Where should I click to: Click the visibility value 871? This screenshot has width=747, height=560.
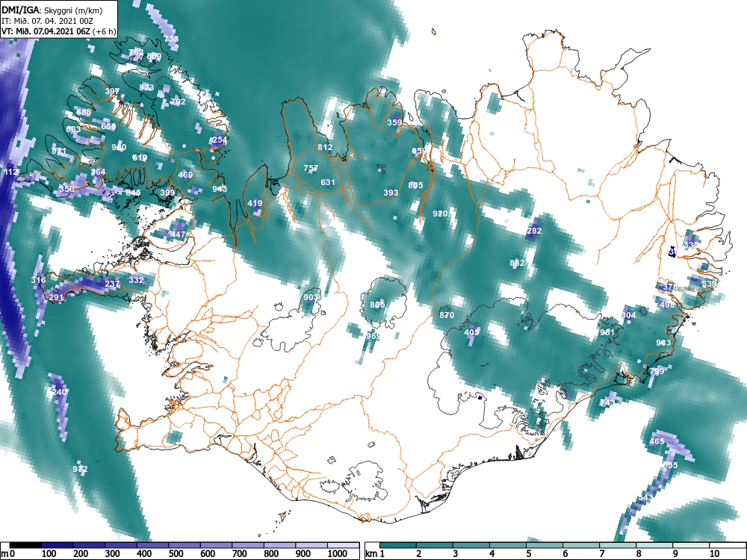point(59,151)
